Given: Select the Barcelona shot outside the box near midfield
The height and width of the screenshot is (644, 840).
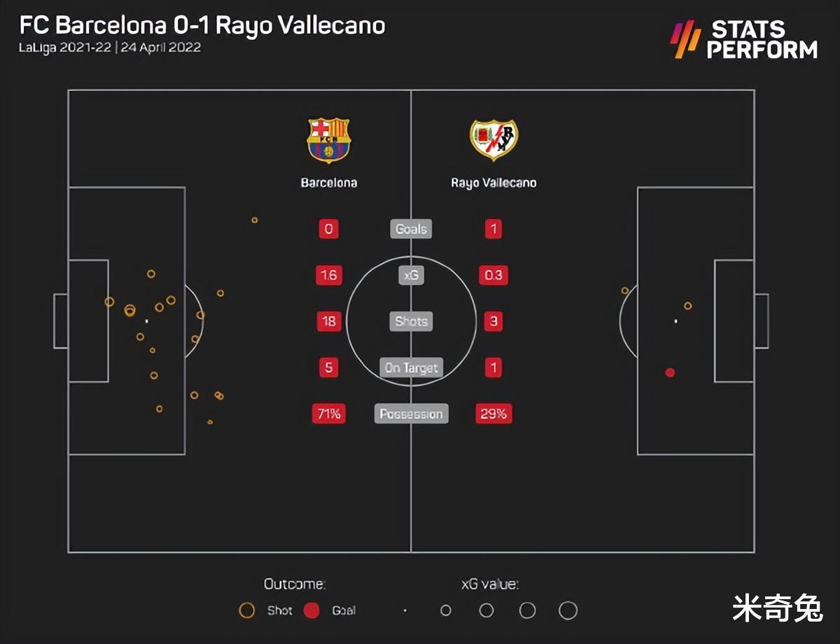Looking at the screenshot, I should click(x=255, y=220).
